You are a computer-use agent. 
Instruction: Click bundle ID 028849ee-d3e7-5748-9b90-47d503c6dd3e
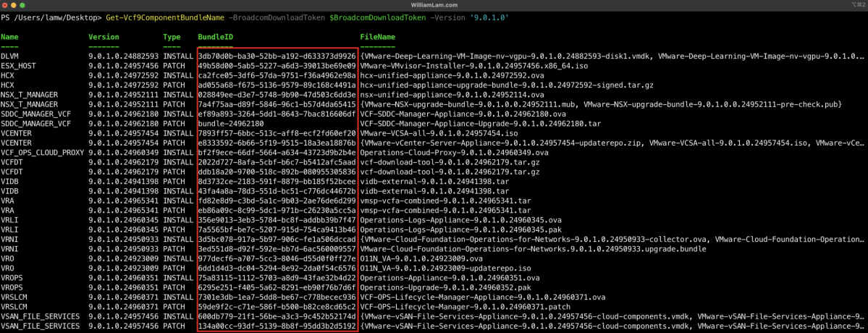(277, 95)
